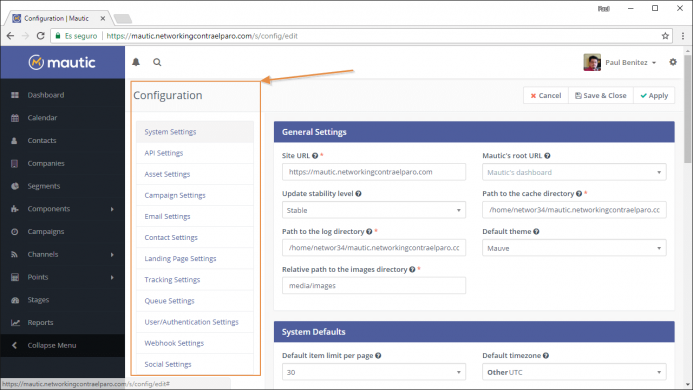Click the Channels RSS icon
Image resolution: width=693 pixels, height=390 pixels.
[15, 254]
